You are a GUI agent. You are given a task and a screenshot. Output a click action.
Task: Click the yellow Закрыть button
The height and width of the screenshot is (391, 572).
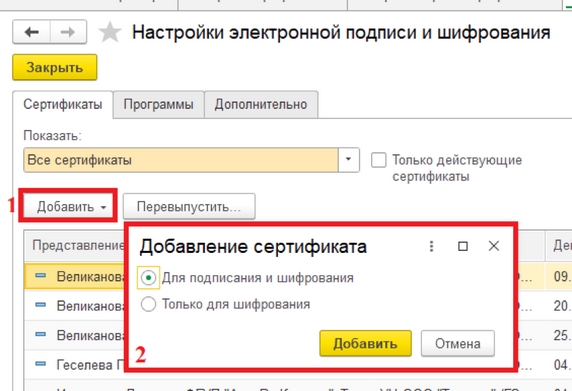point(55,67)
